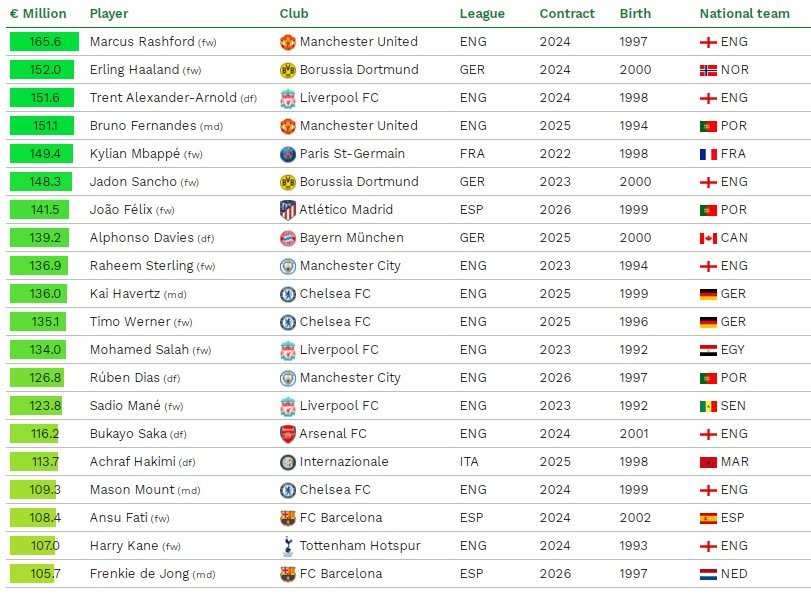
Task: Click the Paris St-Germain club crest
Action: pyautogui.click(x=288, y=154)
